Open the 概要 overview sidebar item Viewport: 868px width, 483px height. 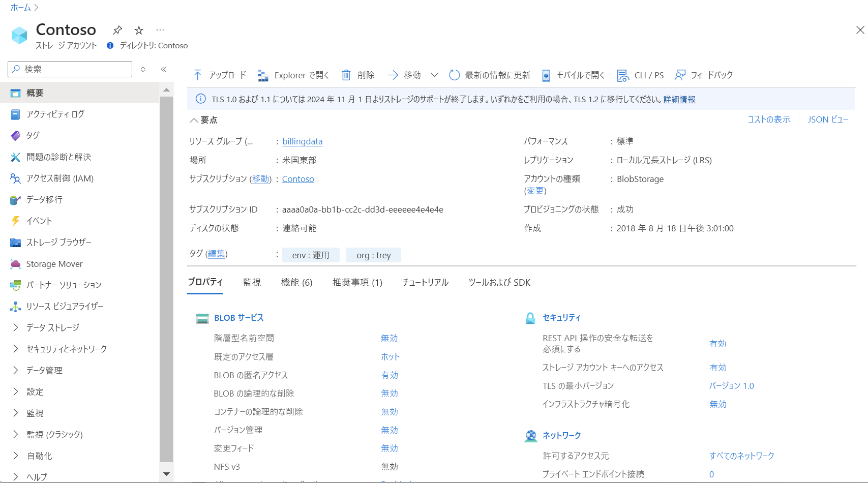pyautogui.click(x=80, y=93)
